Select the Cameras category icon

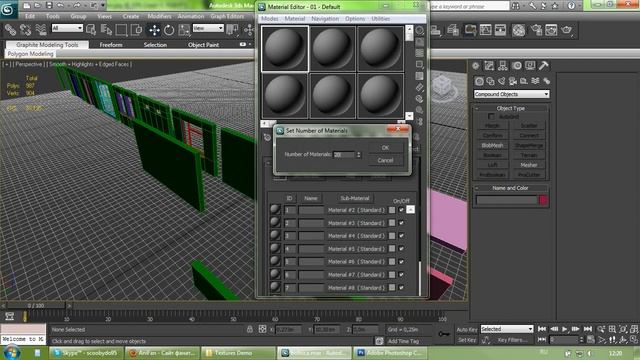513,81
